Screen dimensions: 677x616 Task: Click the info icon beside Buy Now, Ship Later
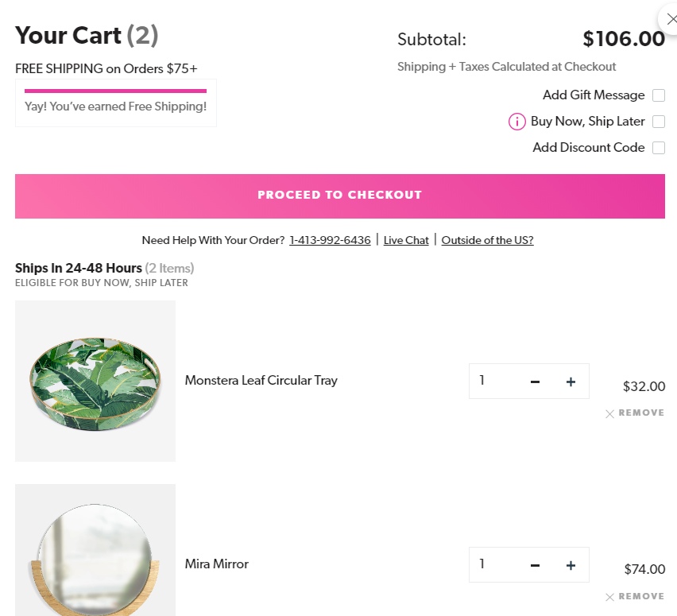pyautogui.click(x=517, y=122)
